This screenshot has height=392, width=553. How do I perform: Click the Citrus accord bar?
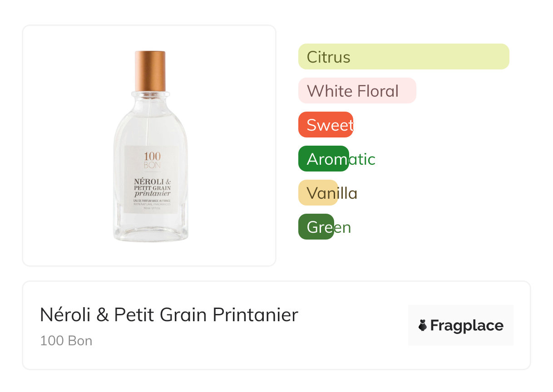403,57
